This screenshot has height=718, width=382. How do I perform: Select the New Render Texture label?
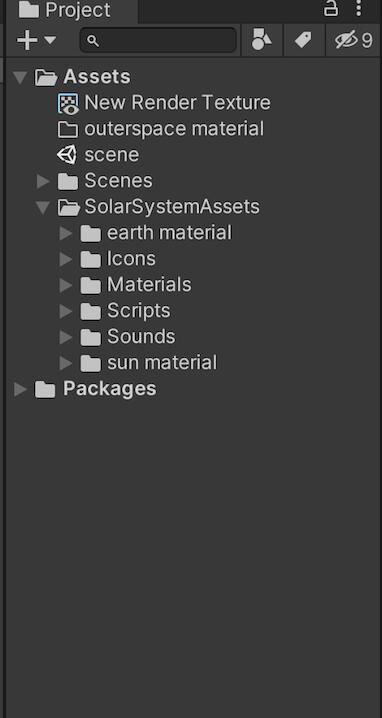177,103
